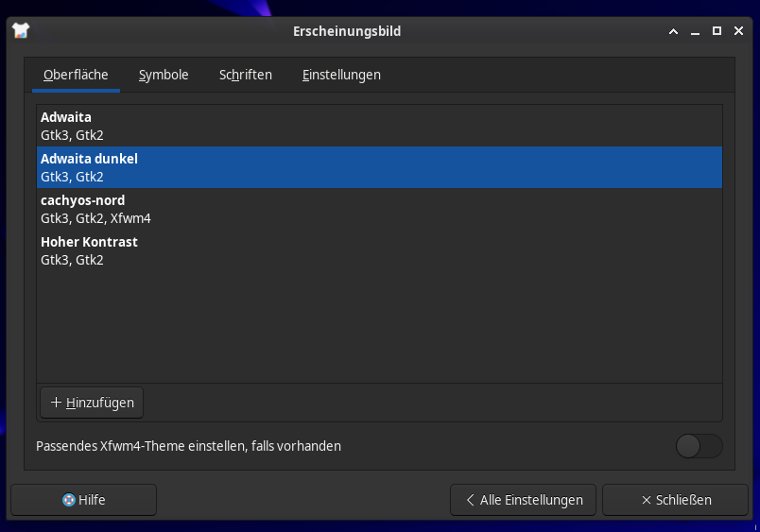Add a theme with the Hinzufügen plus button

point(92,403)
